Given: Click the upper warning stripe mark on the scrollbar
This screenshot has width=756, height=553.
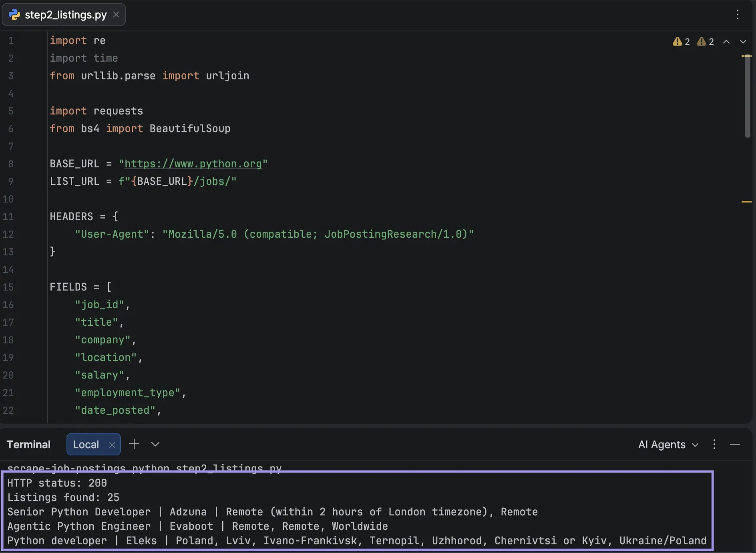Looking at the screenshot, I should pyautogui.click(x=746, y=56).
